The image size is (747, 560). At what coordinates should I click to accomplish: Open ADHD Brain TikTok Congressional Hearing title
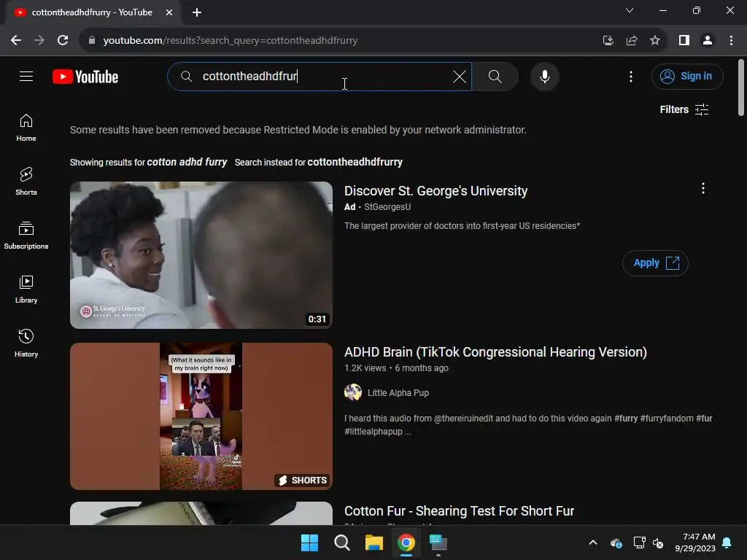495,352
